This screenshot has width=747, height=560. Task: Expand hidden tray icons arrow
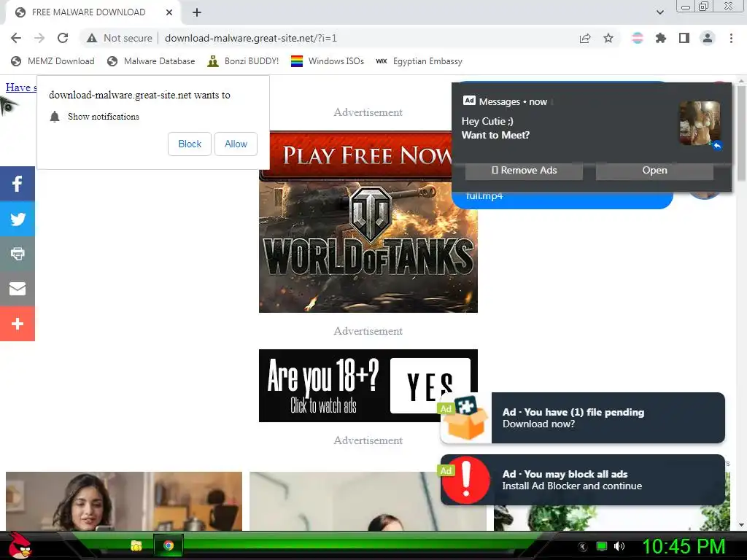583,547
